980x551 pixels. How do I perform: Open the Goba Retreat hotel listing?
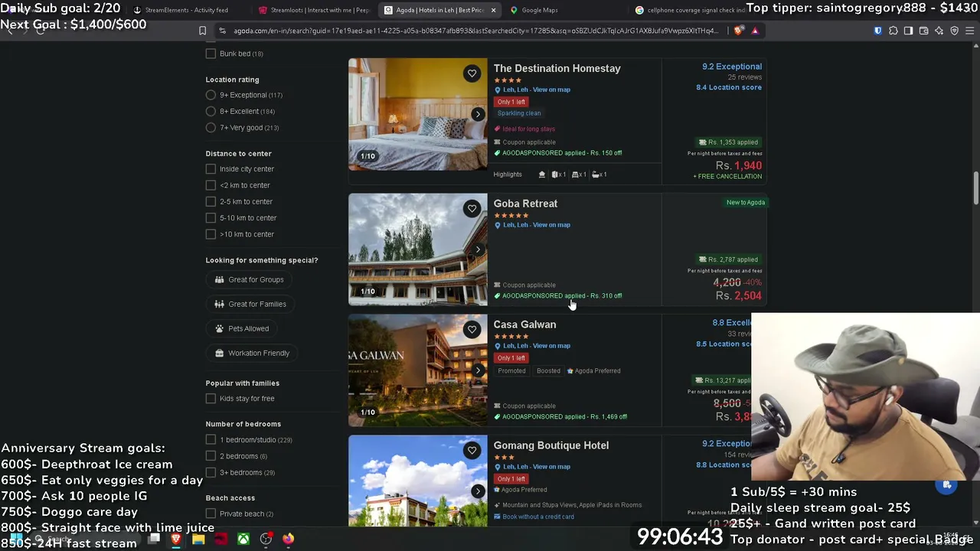525,204
